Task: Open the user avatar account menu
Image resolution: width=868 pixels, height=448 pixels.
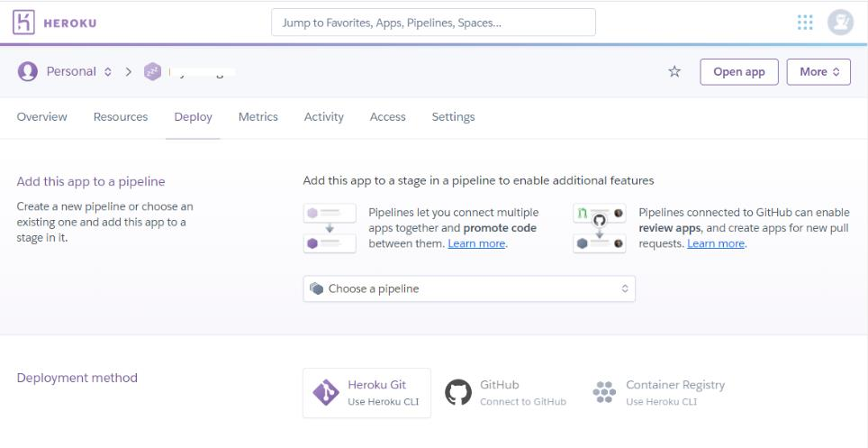Action: pyautogui.click(x=840, y=23)
